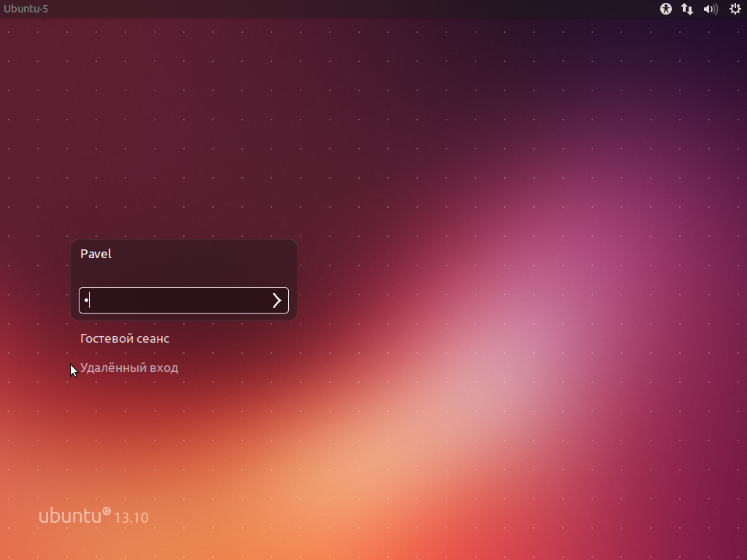Image resolution: width=747 pixels, height=560 pixels.
Task: Open the sound volume indicator
Action: tap(711, 9)
